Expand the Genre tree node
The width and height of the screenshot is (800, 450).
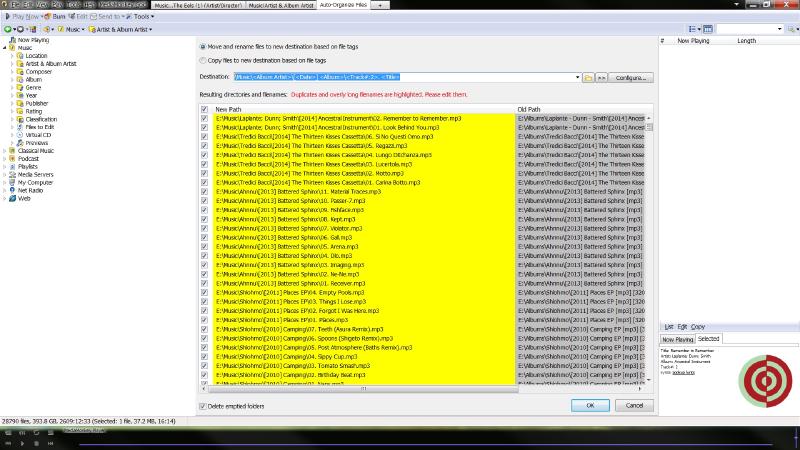pos(12,87)
